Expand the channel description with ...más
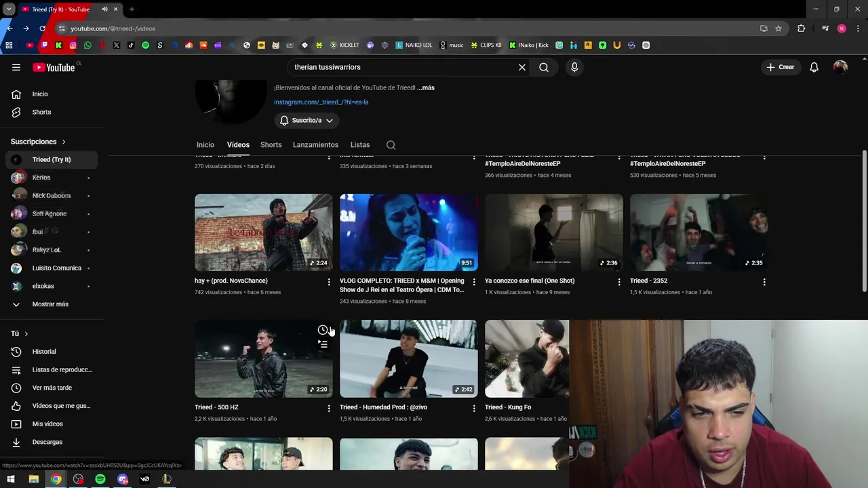Viewport: 868px width, 488px height. (426, 87)
